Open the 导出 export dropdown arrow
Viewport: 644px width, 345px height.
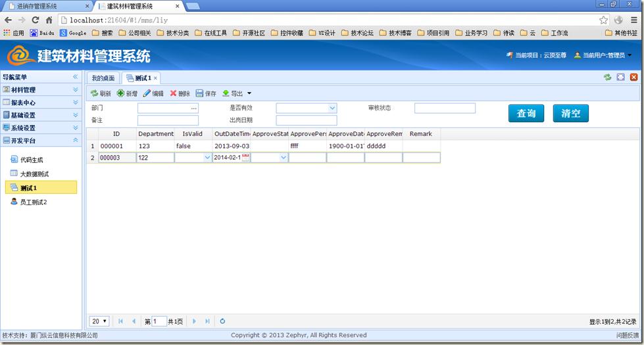(x=249, y=93)
